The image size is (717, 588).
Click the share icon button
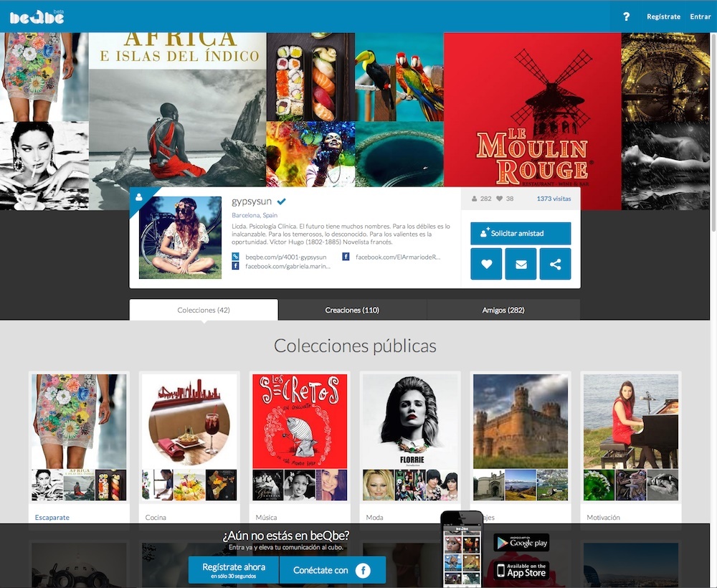click(x=555, y=264)
